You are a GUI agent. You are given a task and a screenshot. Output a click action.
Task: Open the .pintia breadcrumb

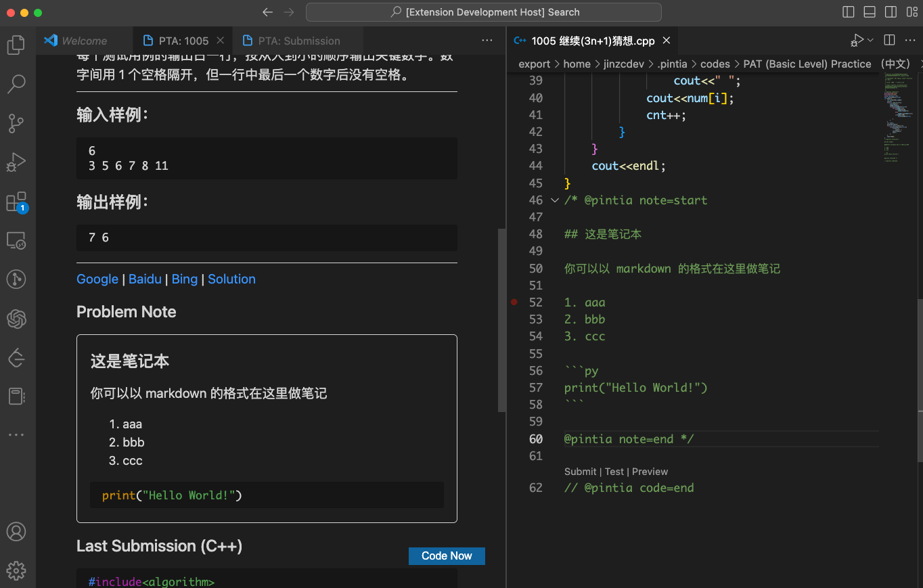click(x=672, y=64)
